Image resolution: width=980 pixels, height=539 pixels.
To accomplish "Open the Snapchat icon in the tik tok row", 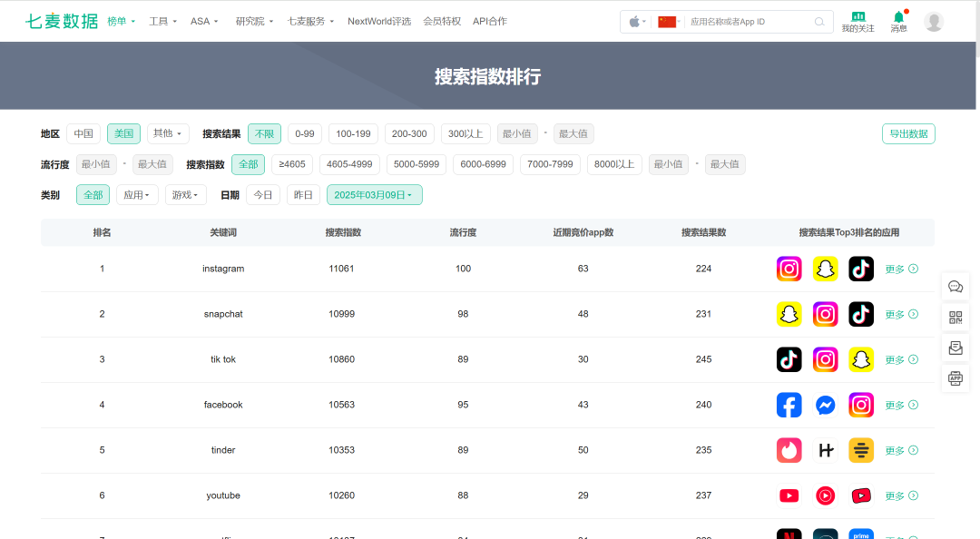I will tap(861, 359).
